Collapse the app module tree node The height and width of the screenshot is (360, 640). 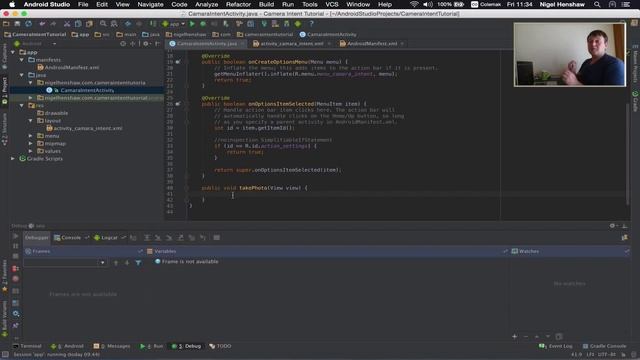point(13,52)
